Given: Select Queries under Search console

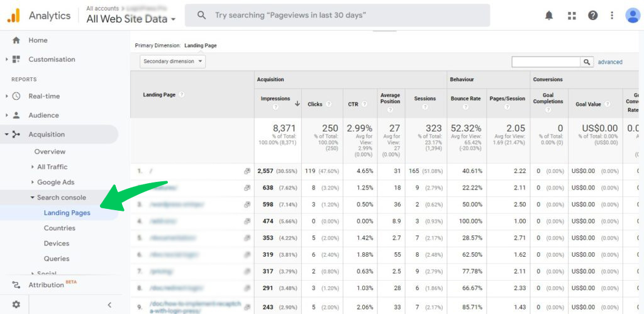Looking at the screenshot, I should point(57,259).
